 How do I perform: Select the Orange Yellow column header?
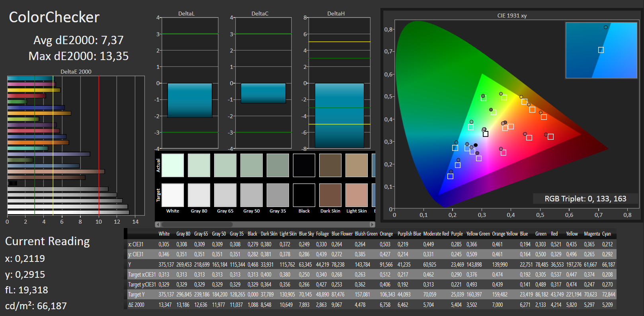505,234
